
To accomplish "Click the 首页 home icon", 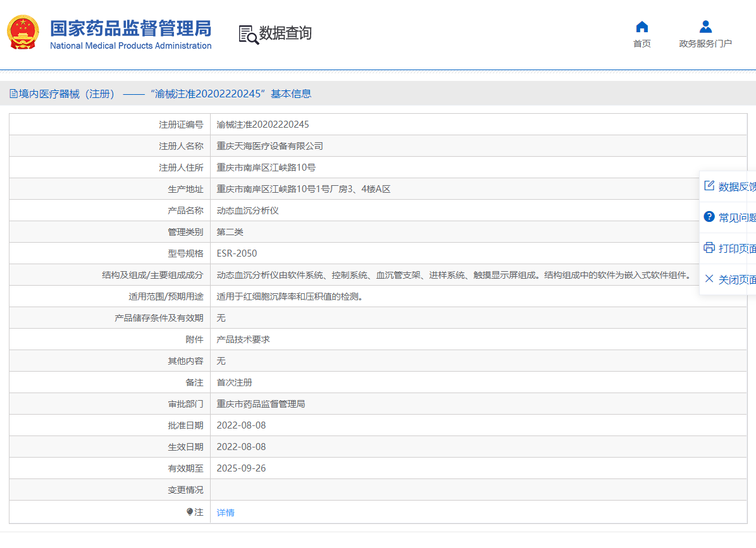I will point(641,27).
